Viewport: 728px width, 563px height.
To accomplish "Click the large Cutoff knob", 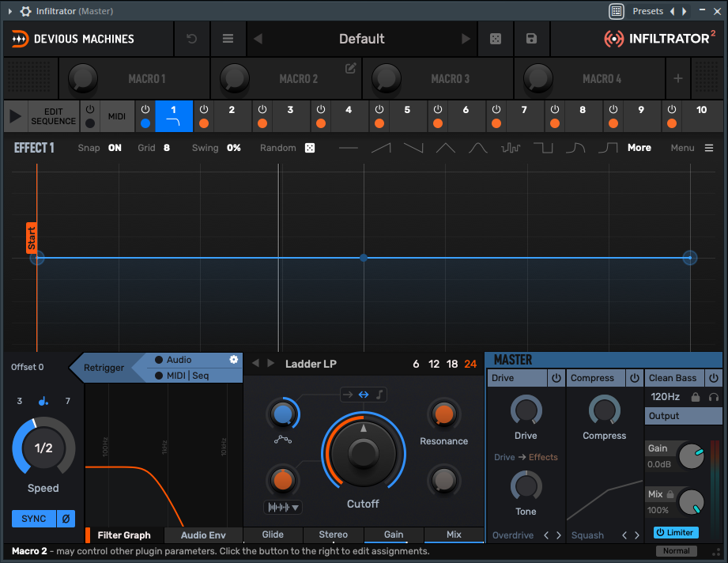I will tap(363, 452).
